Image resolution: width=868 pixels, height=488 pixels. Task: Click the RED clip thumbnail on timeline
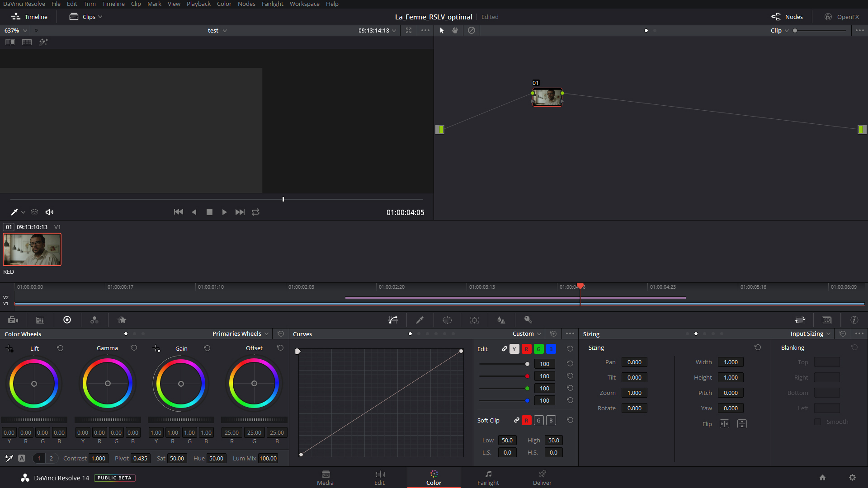(32, 249)
